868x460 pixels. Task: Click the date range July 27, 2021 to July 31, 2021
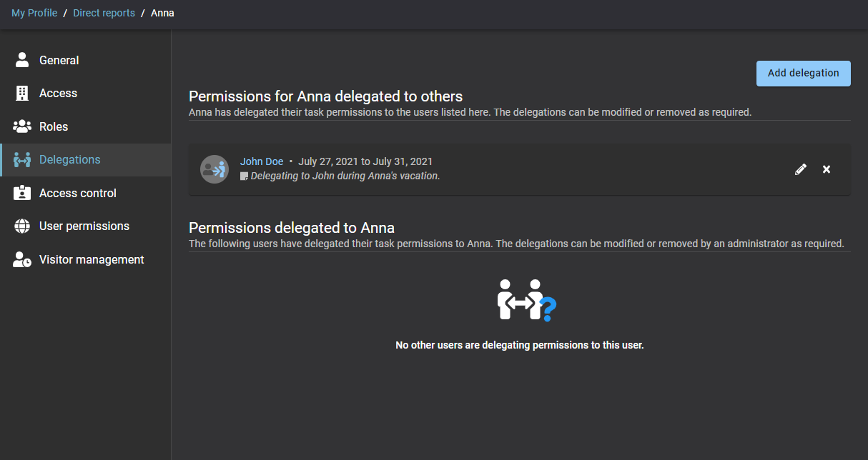click(x=365, y=161)
